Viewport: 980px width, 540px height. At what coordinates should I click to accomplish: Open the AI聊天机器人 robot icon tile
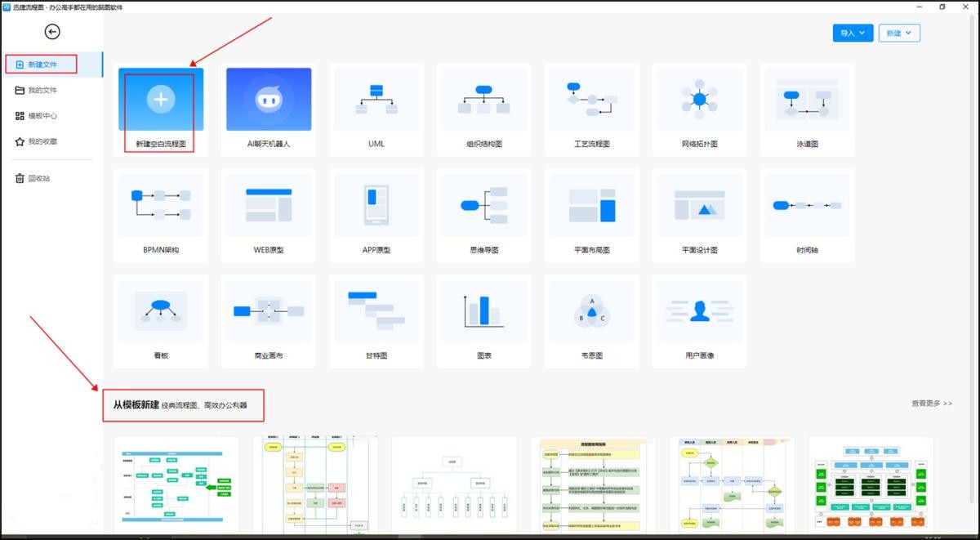pyautogui.click(x=269, y=100)
